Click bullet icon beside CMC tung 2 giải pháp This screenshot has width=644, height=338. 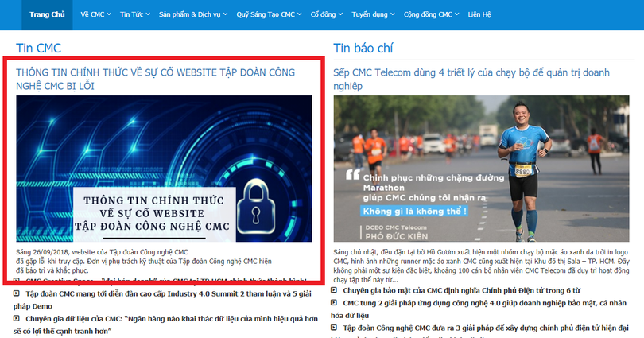pyautogui.click(x=334, y=302)
